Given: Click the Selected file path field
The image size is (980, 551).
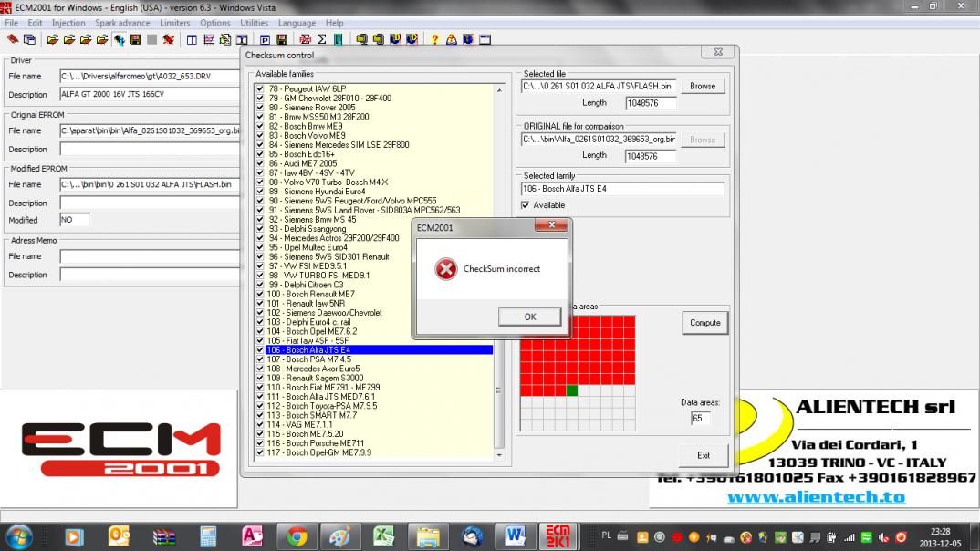Looking at the screenshot, I should [x=599, y=87].
